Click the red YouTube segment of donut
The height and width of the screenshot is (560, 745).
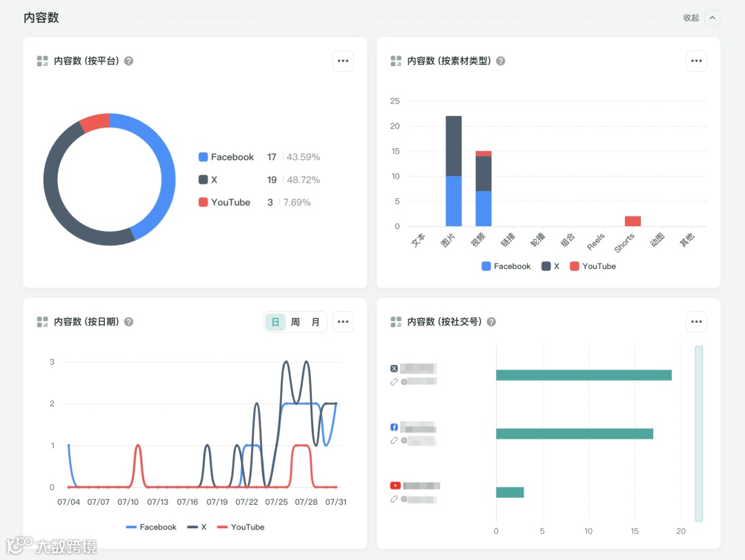click(x=95, y=121)
